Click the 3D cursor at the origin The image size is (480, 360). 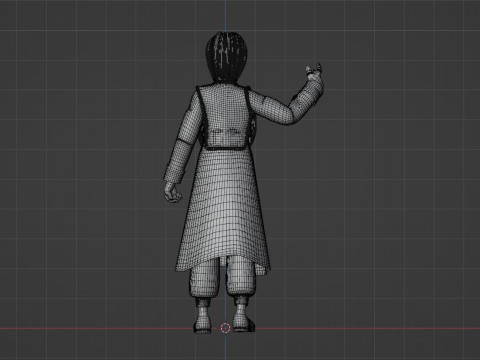pos(226,328)
